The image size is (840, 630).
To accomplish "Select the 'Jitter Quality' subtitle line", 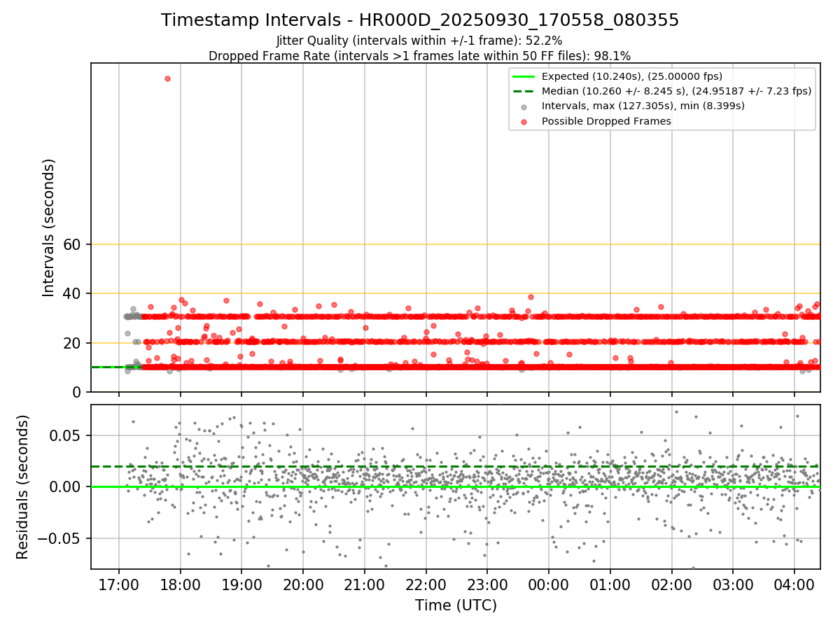I will (419, 41).
